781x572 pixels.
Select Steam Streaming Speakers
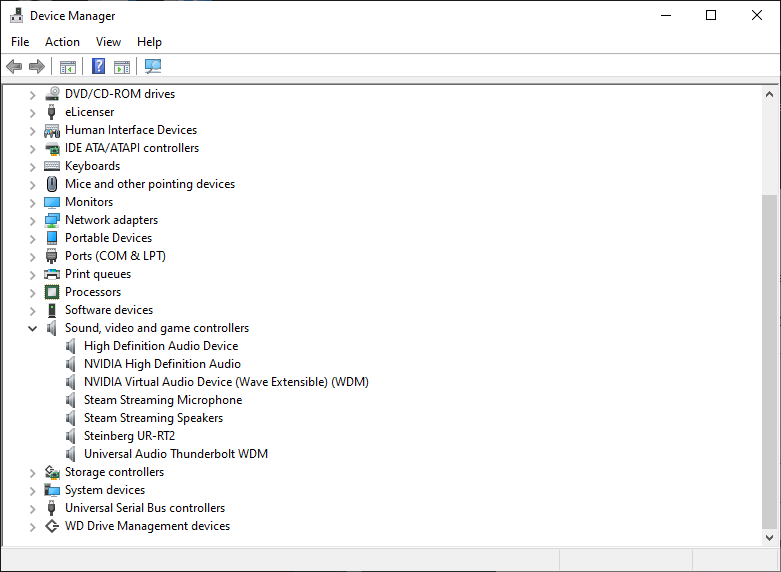153,418
